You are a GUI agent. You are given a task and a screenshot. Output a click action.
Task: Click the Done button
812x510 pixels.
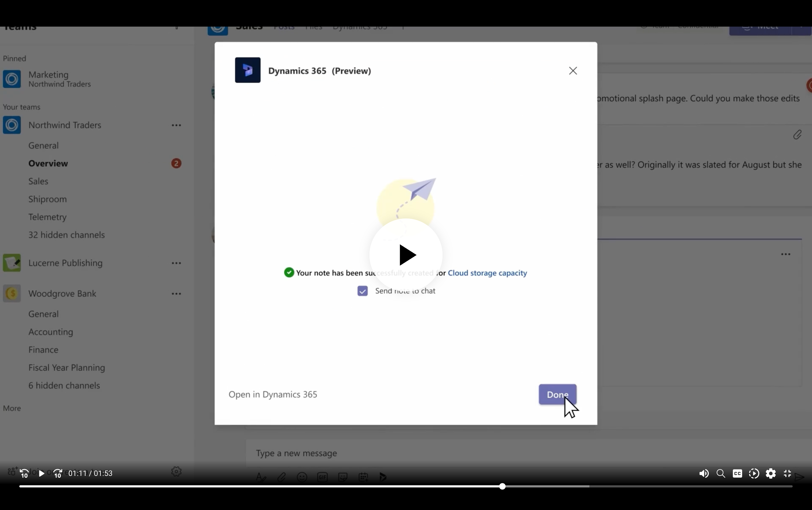pos(557,394)
